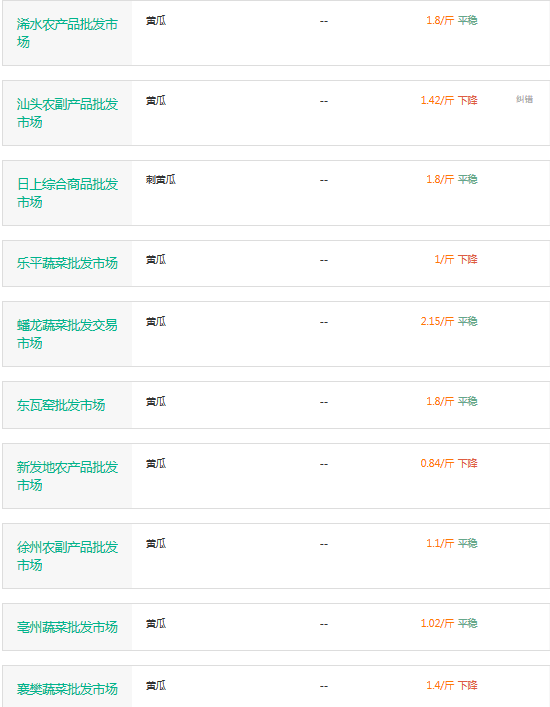Open 汕头农副产品批发市场 market link
This screenshot has height=707, width=550.
tap(67, 113)
